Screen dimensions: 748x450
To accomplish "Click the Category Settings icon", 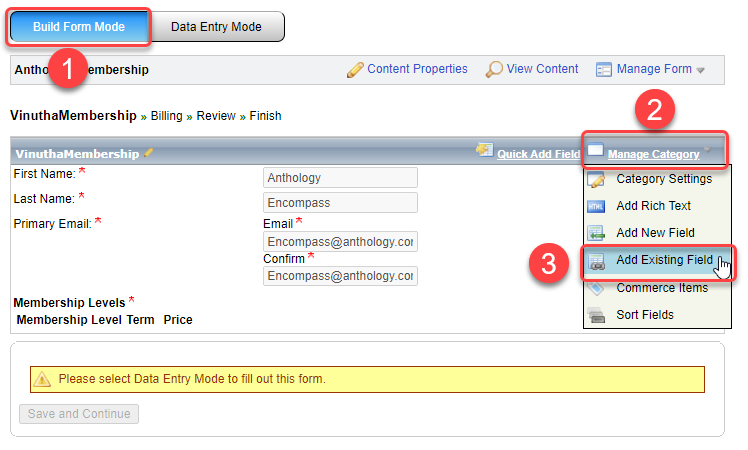I will (x=597, y=180).
